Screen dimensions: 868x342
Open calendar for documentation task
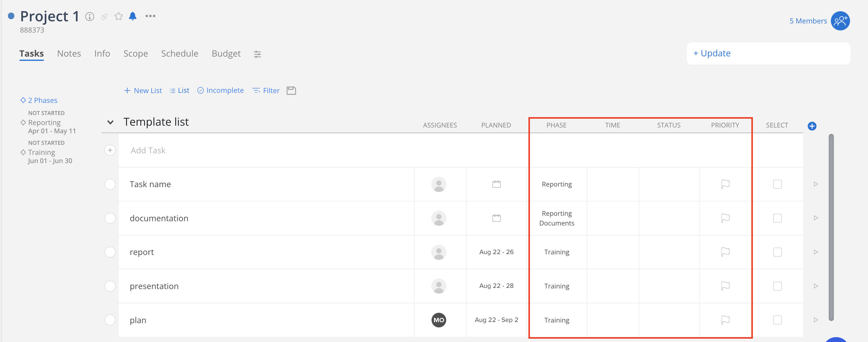click(x=496, y=218)
